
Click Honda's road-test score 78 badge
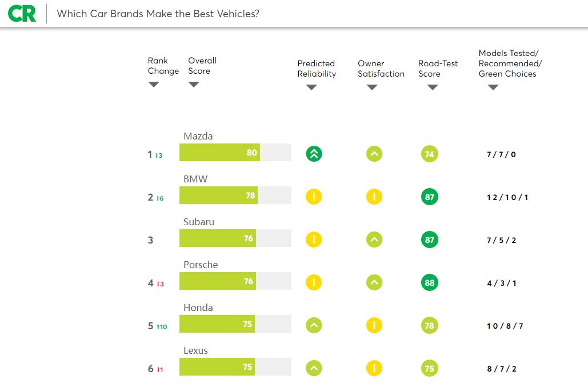coord(430,325)
